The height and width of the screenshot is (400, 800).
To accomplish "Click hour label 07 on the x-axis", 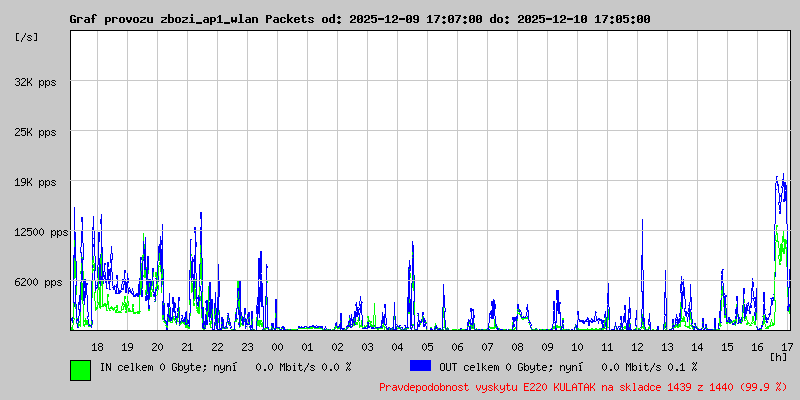I will [487, 347].
